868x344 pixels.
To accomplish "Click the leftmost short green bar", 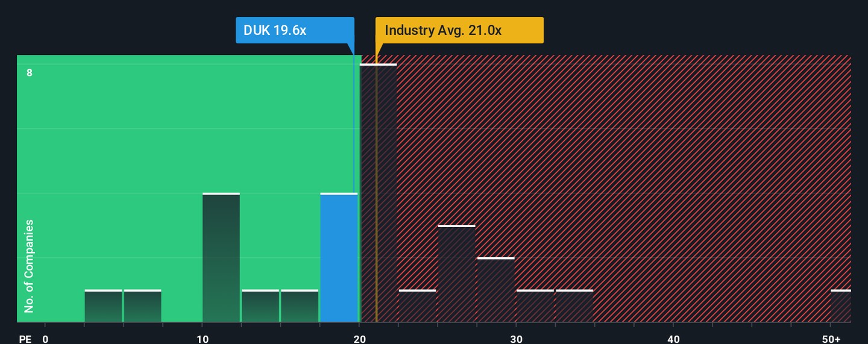I will (103, 306).
